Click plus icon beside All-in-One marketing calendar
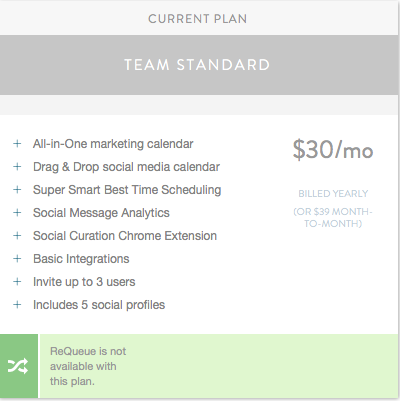 (17, 144)
